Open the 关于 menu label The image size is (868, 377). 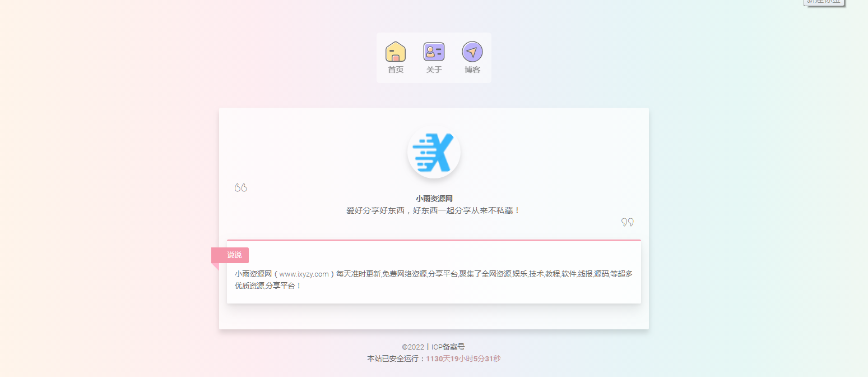click(434, 70)
